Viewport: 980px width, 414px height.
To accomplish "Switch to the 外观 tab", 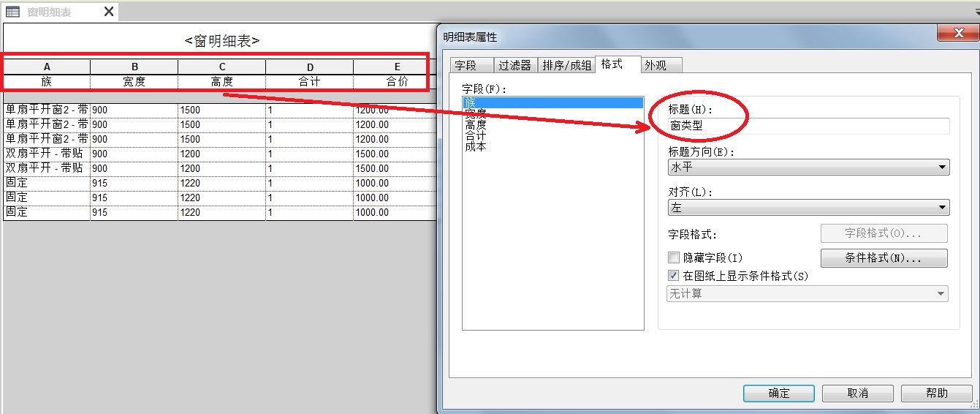I will [655, 65].
